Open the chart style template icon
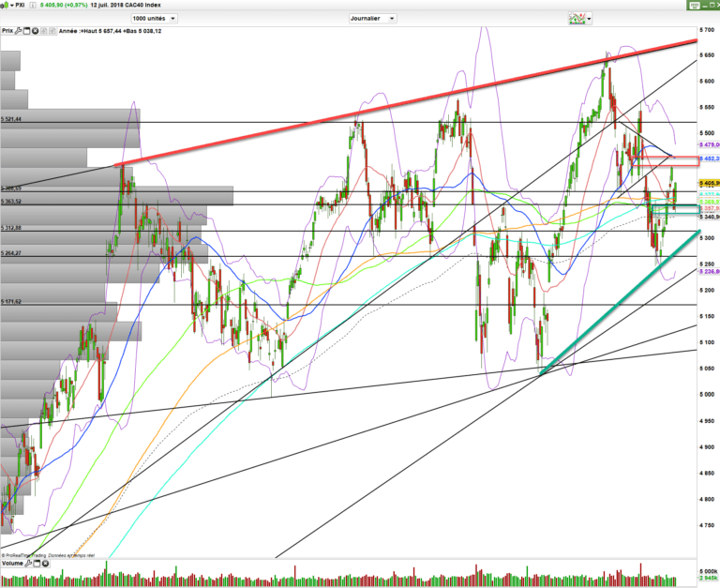 coord(580,18)
